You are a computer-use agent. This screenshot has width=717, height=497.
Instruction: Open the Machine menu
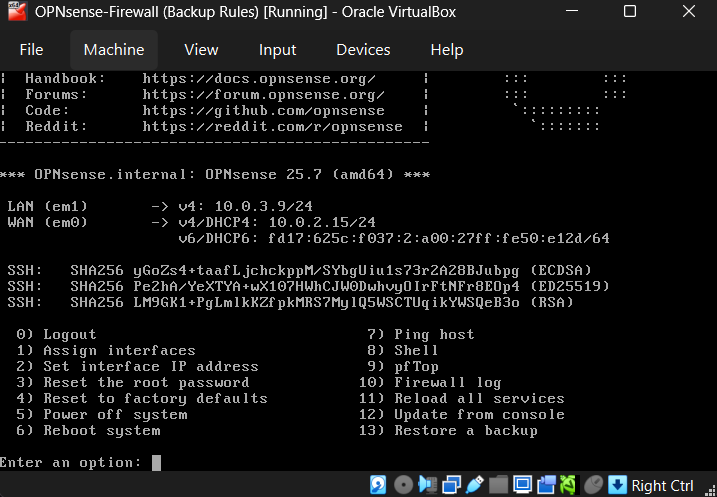coord(113,50)
